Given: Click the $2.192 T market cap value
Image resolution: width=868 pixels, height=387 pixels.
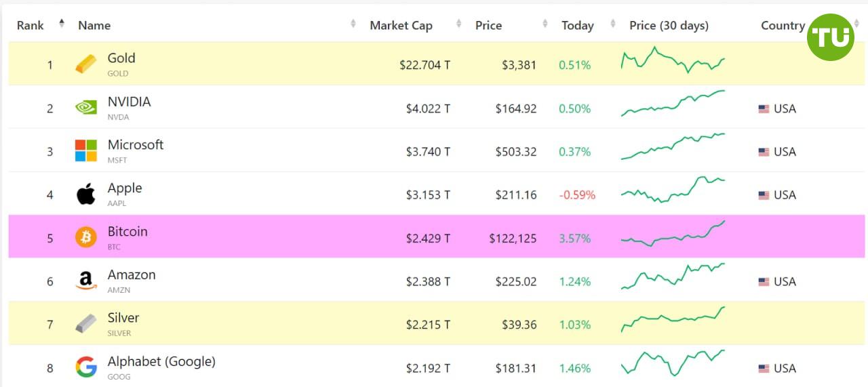Looking at the screenshot, I should (x=428, y=369).
